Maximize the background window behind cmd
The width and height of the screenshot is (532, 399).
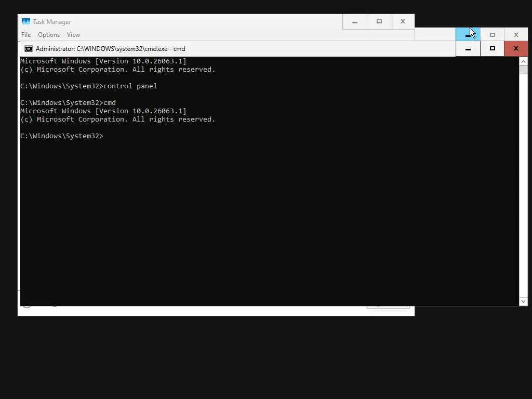coord(493,34)
